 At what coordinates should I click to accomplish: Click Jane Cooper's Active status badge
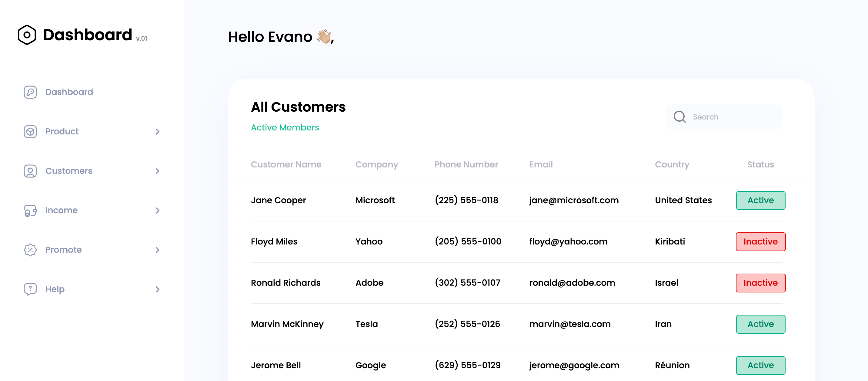pyautogui.click(x=760, y=200)
